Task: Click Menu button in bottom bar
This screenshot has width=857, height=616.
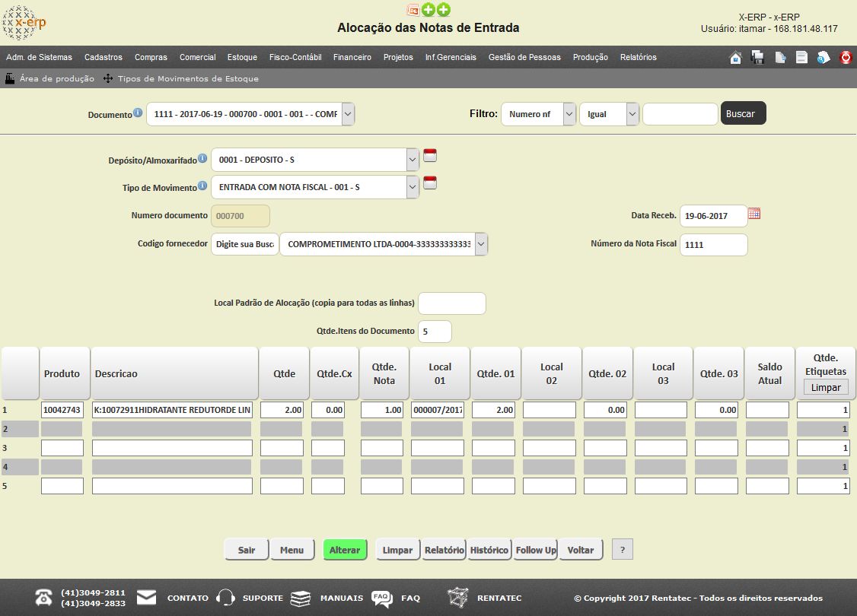Action: [x=292, y=550]
